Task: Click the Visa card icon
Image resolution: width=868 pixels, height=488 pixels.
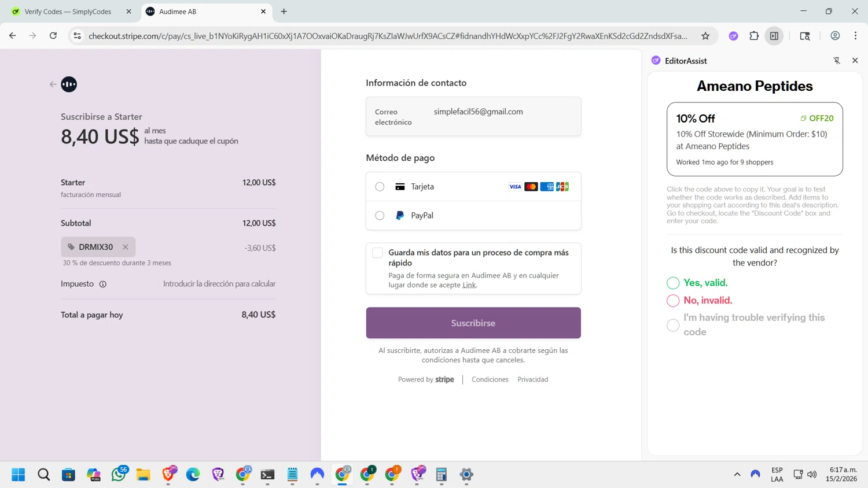Action: pyautogui.click(x=515, y=187)
